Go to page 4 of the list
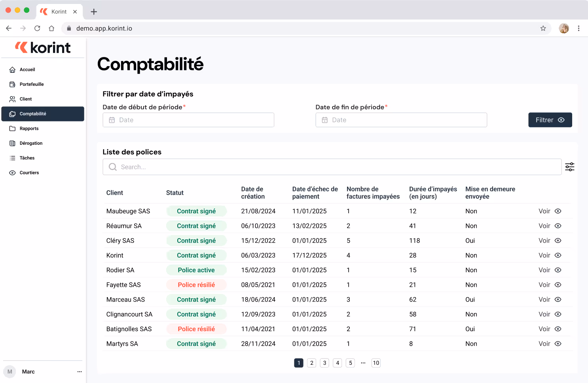Viewport: 588px width, 383px height. point(338,363)
